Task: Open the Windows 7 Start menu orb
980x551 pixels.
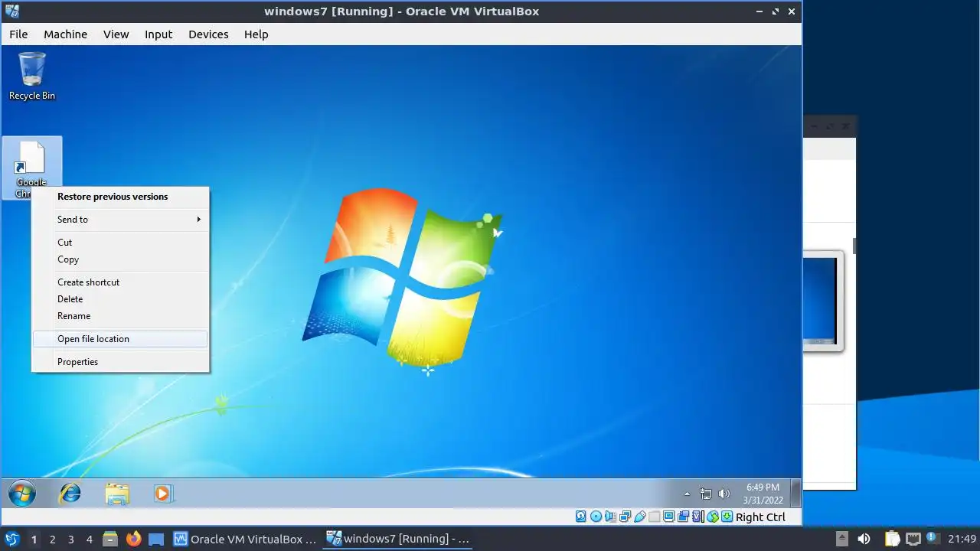Action: [x=21, y=494]
